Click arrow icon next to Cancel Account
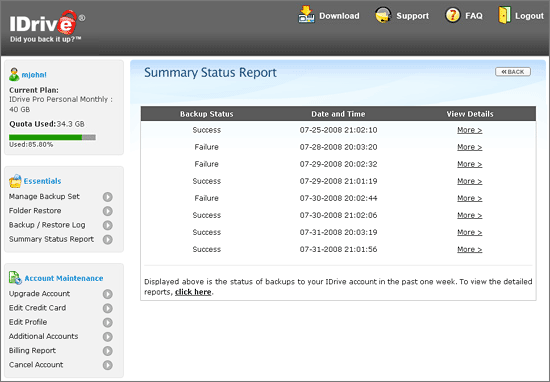 click(x=108, y=365)
